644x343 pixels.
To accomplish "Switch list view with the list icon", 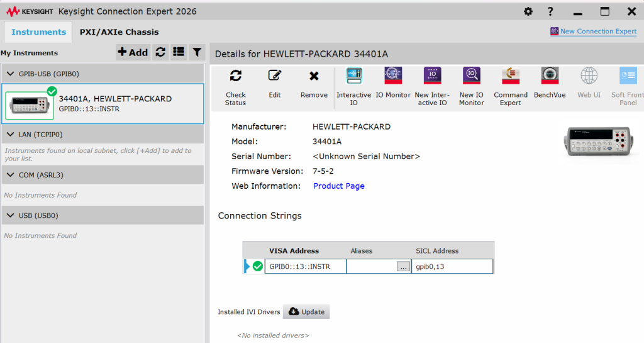I will point(179,52).
